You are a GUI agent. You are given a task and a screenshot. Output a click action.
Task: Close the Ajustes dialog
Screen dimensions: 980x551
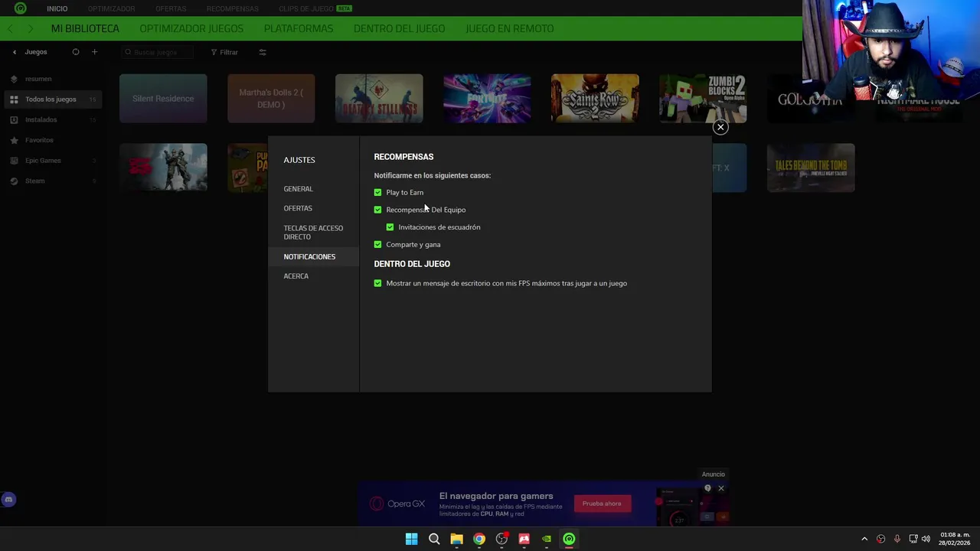tap(720, 127)
